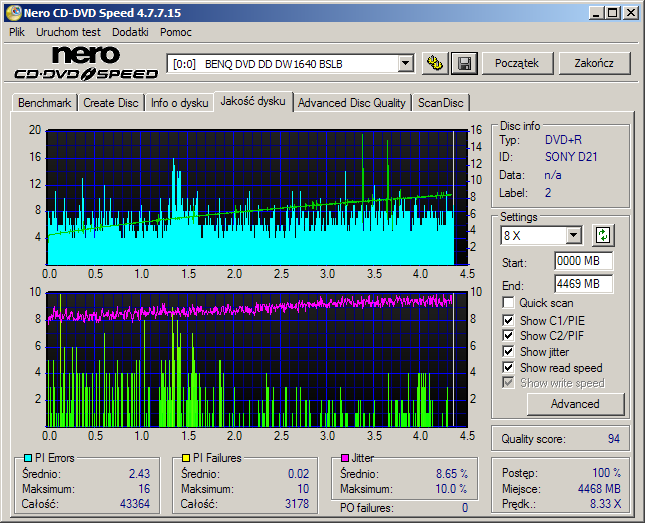Screen dimensions: 645x523
Task: Switch to Advanced Disc Quality tab
Action: 352,103
